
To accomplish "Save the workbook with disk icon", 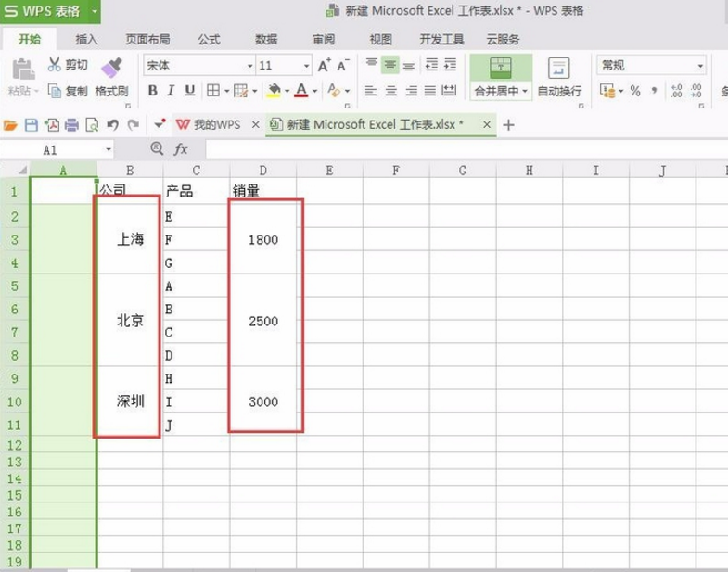I will coord(32,125).
